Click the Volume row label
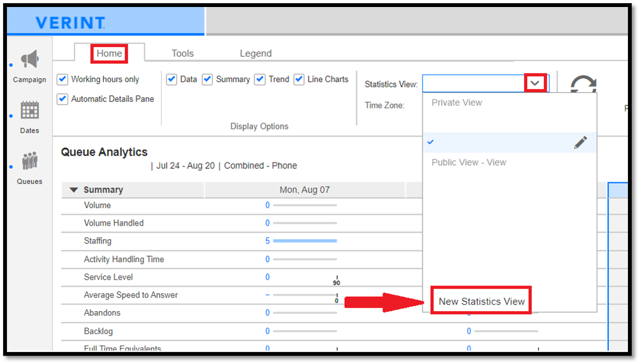This screenshot has width=640, height=364. [x=97, y=205]
